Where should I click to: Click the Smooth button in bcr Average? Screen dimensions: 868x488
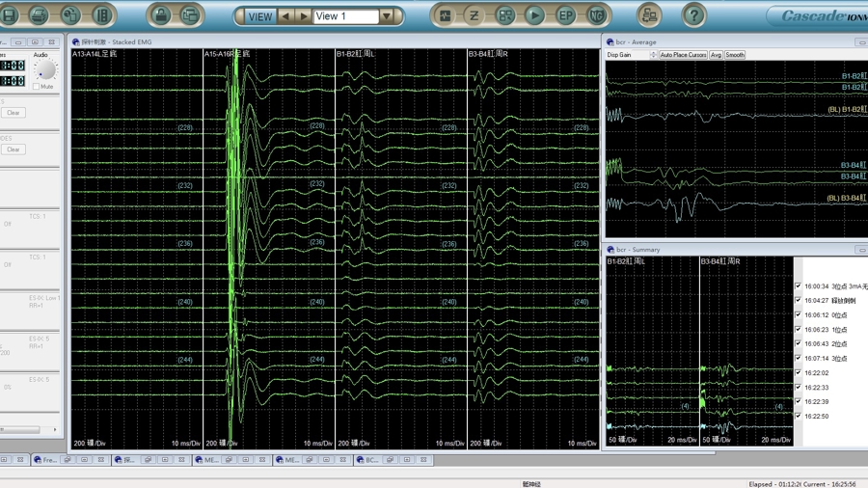(x=735, y=55)
